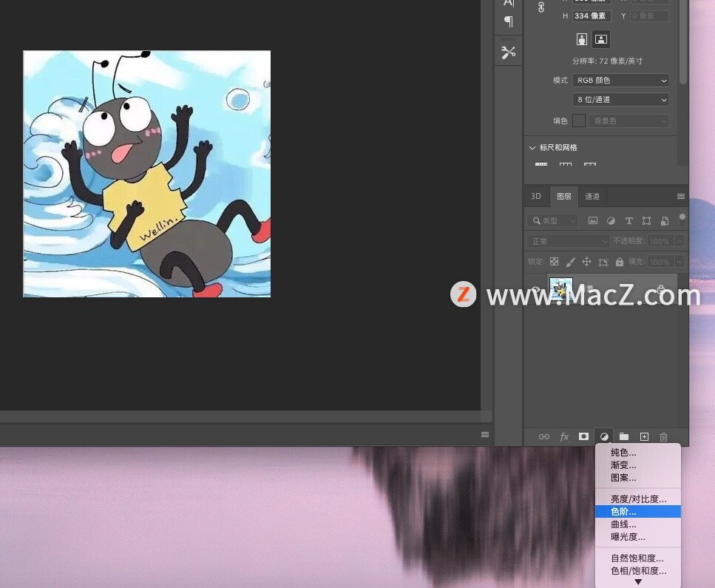Lock transparent pixels checkerboard icon
715x588 pixels.
554,261
